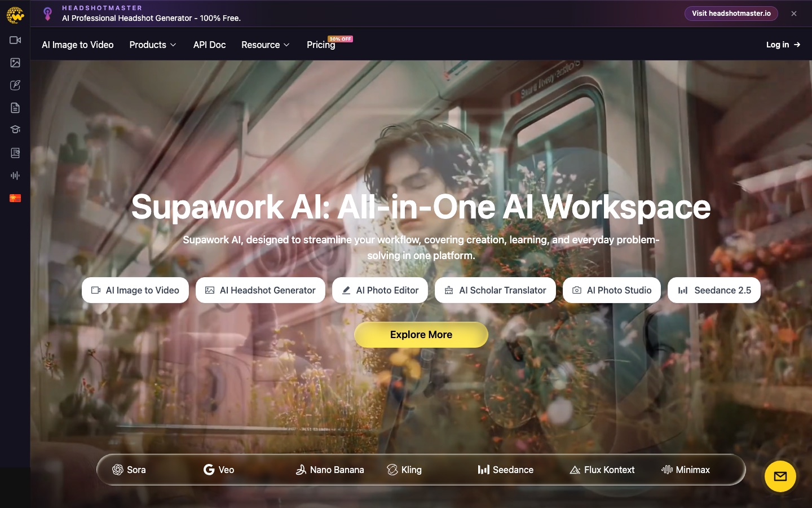Click the Seedance 2.5 button

pos(714,290)
